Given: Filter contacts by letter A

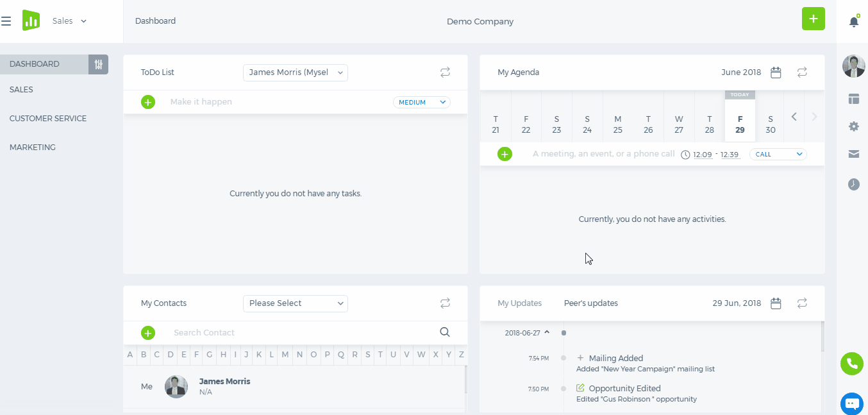Looking at the screenshot, I should pyautogui.click(x=130, y=354).
